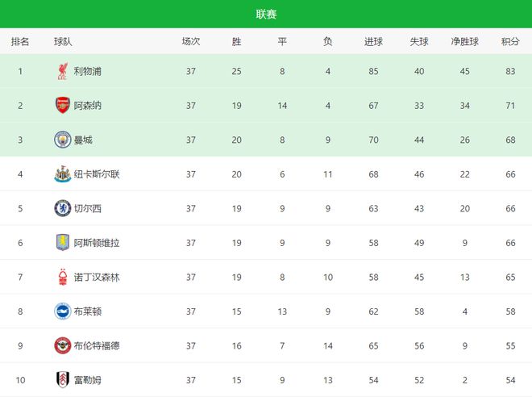The width and height of the screenshot is (532, 397).
Task: Click the Chelsea club crest icon
Action: coord(62,208)
